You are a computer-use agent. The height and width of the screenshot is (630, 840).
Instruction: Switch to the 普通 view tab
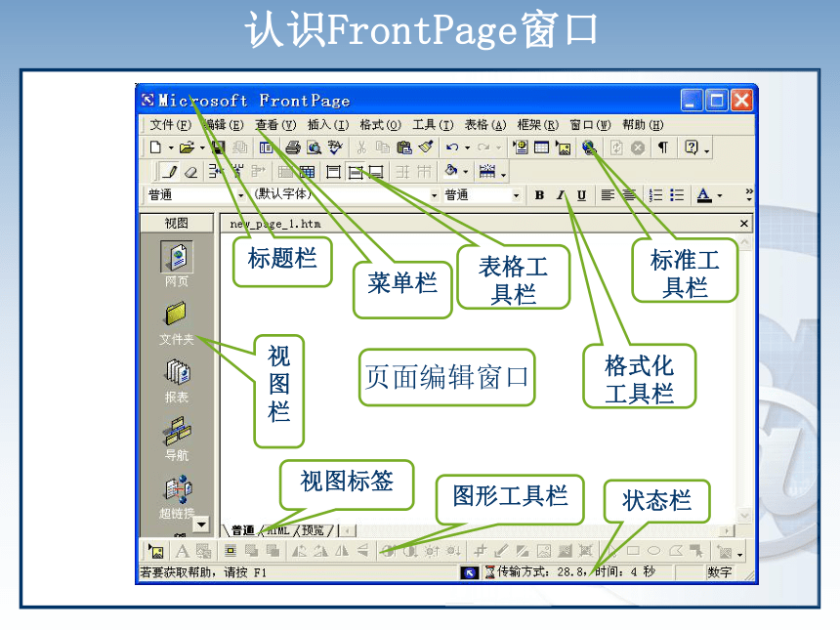click(x=242, y=530)
